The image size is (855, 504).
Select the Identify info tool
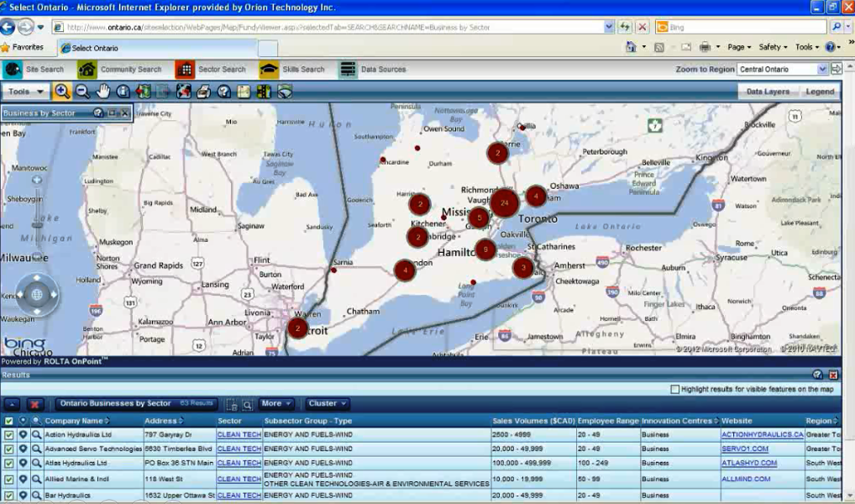pos(123,92)
